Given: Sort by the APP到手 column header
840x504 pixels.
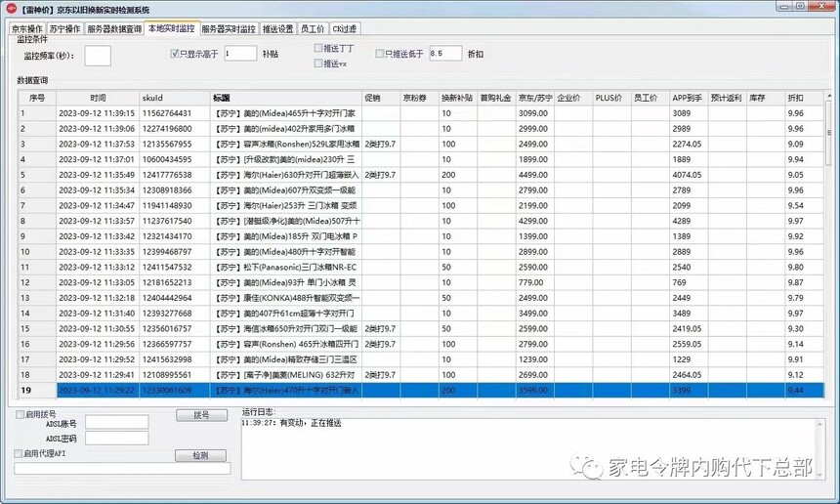Looking at the screenshot, I should click(x=689, y=98).
